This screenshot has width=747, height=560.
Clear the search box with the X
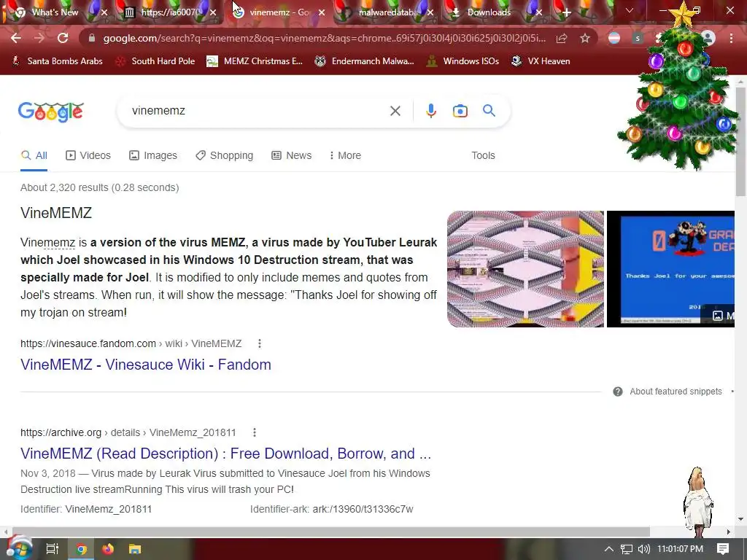[x=395, y=111]
